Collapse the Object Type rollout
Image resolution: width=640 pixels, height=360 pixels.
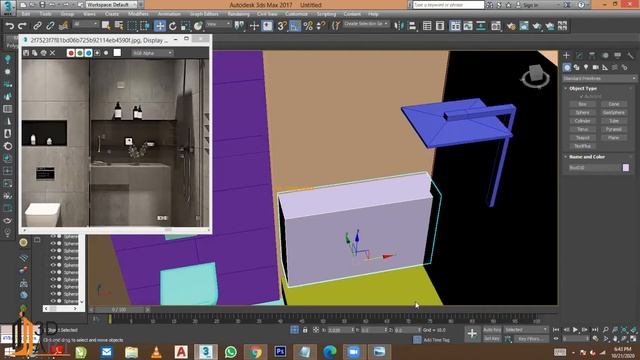(582, 88)
